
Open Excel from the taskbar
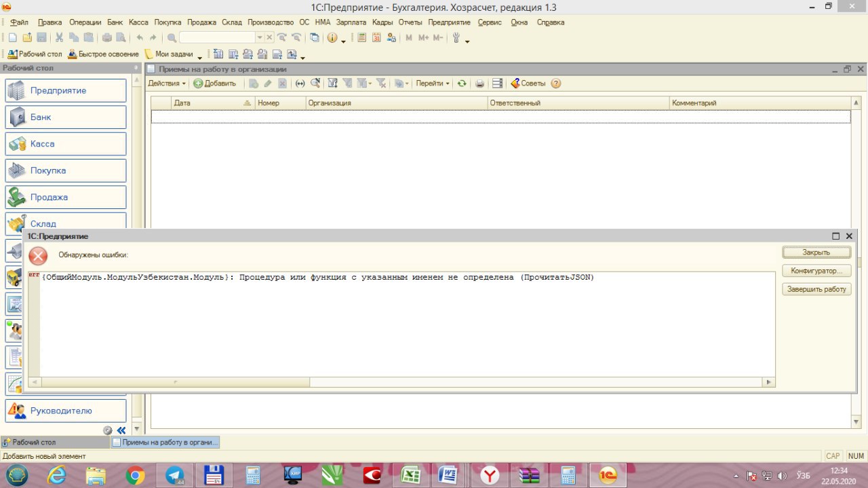point(410,476)
